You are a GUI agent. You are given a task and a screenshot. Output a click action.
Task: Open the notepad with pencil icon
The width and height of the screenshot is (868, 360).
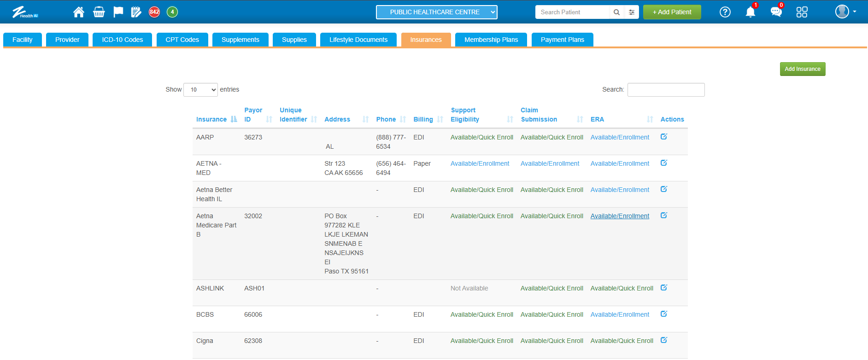[136, 12]
